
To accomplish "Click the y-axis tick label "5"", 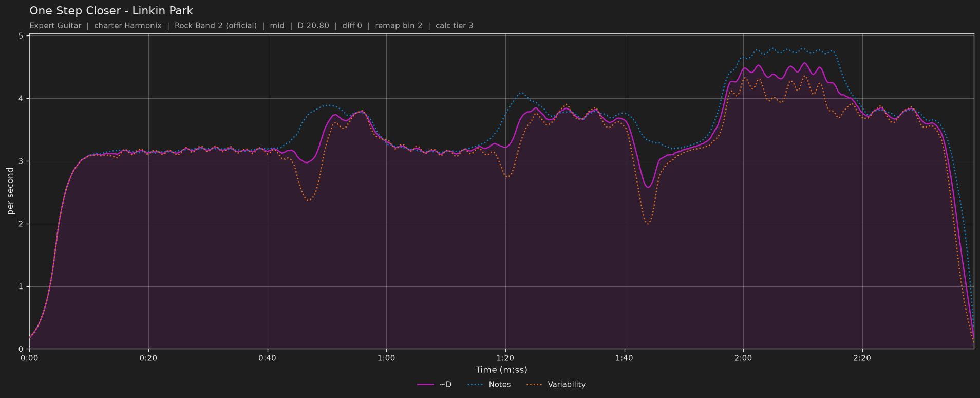I will [21, 36].
